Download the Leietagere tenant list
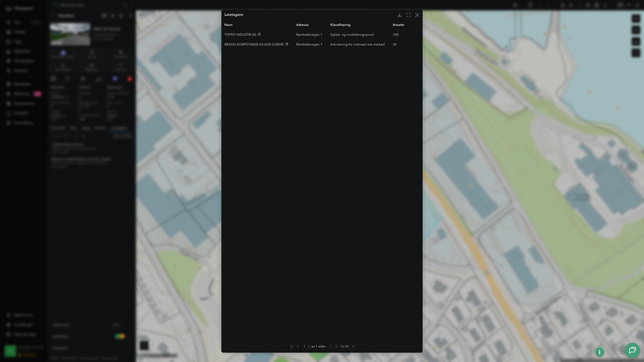 pos(399,15)
